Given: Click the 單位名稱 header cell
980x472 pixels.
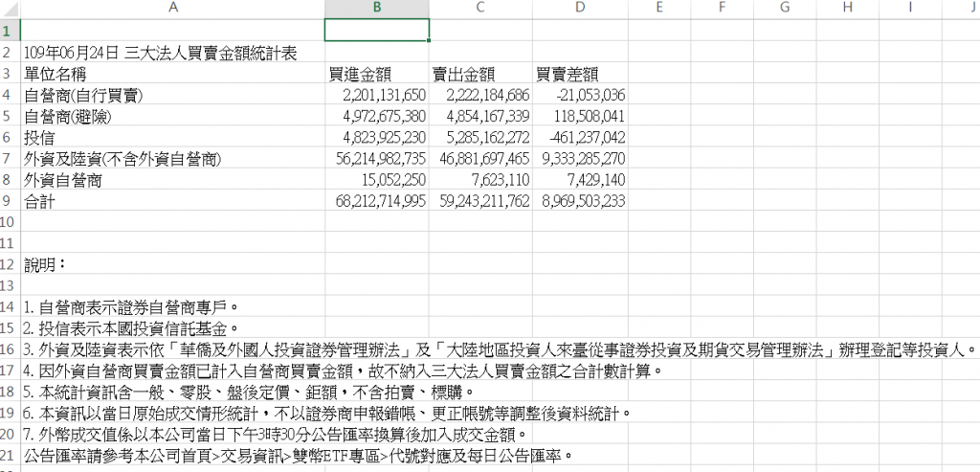Looking at the screenshot, I should 173,74.
